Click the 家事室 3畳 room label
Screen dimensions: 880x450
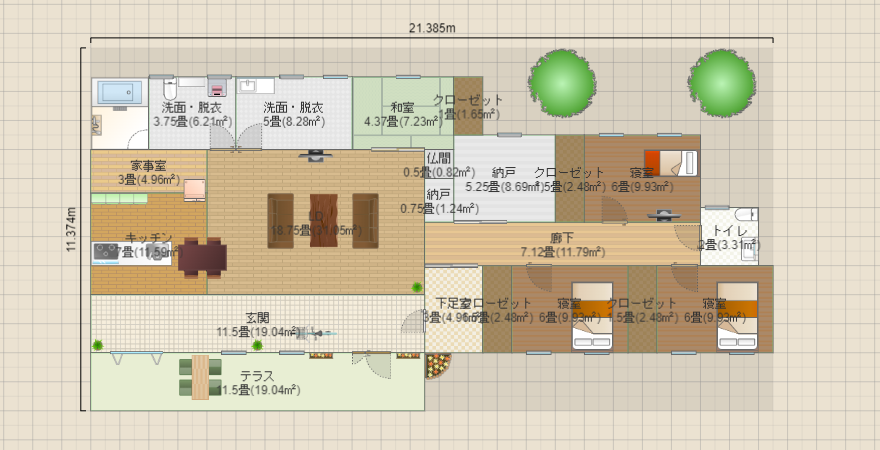(x=149, y=172)
